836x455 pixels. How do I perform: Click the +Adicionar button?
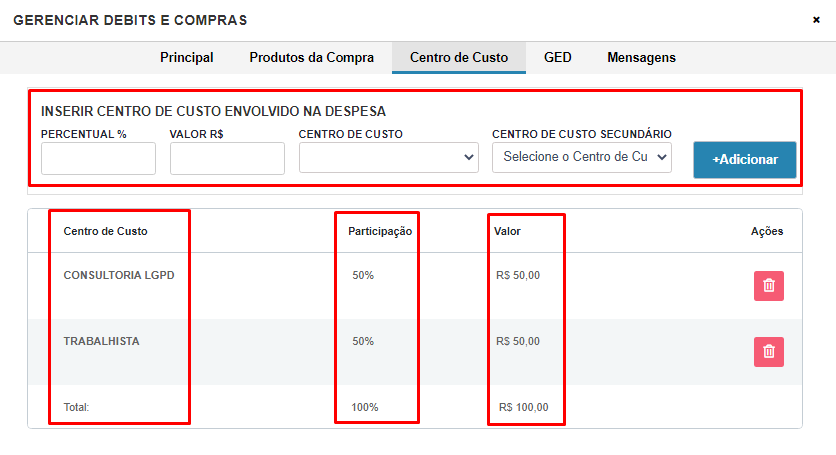pyautogui.click(x=745, y=159)
